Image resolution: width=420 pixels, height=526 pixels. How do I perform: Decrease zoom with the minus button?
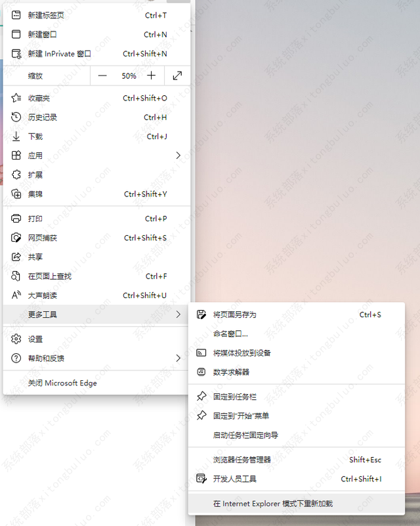102,76
